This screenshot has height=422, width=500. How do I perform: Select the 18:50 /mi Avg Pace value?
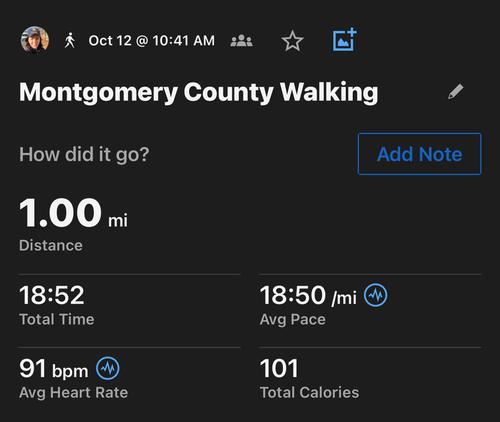(308, 295)
